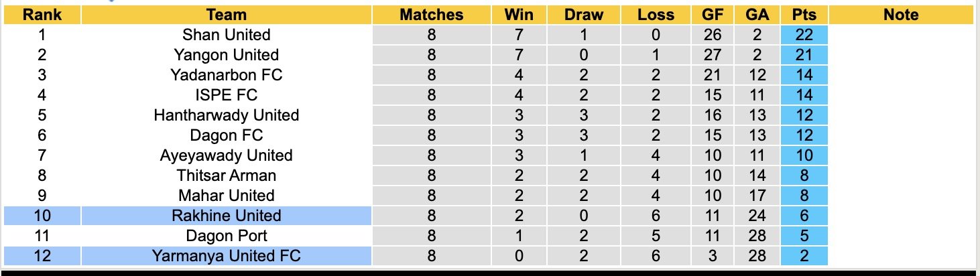Click the GF column header

pos(713,15)
